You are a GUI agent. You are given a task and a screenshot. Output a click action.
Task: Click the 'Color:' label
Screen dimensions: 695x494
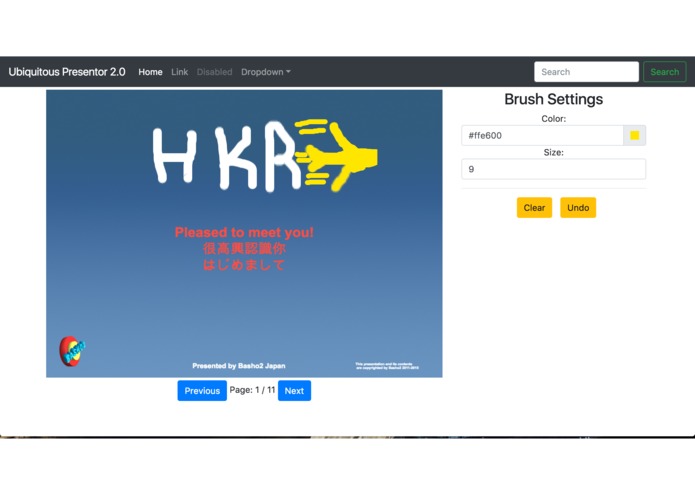coord(553,119)
